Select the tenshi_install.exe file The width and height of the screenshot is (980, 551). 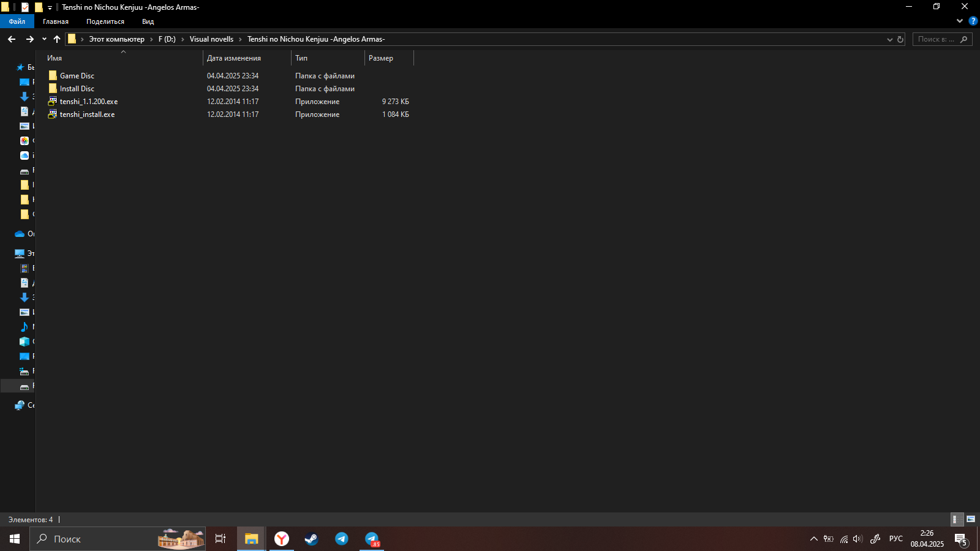pyautogui.click(x=87, y=114)
